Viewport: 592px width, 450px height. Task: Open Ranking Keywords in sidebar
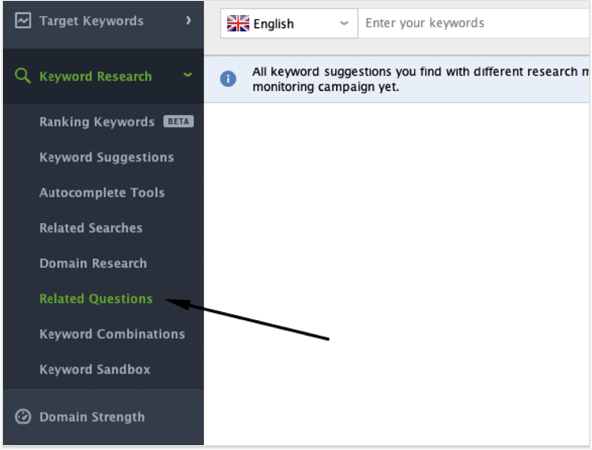point(97,122)
